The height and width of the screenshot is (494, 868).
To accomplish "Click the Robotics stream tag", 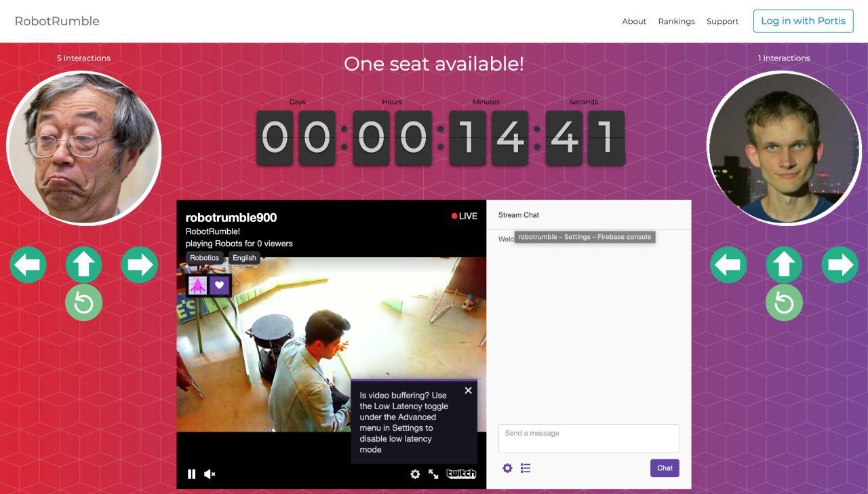I will [x=205, y=258].
